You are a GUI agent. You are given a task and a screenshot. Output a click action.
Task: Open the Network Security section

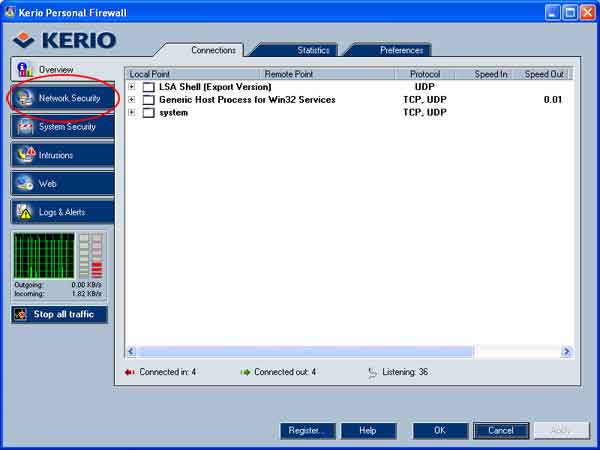point(63,98)
